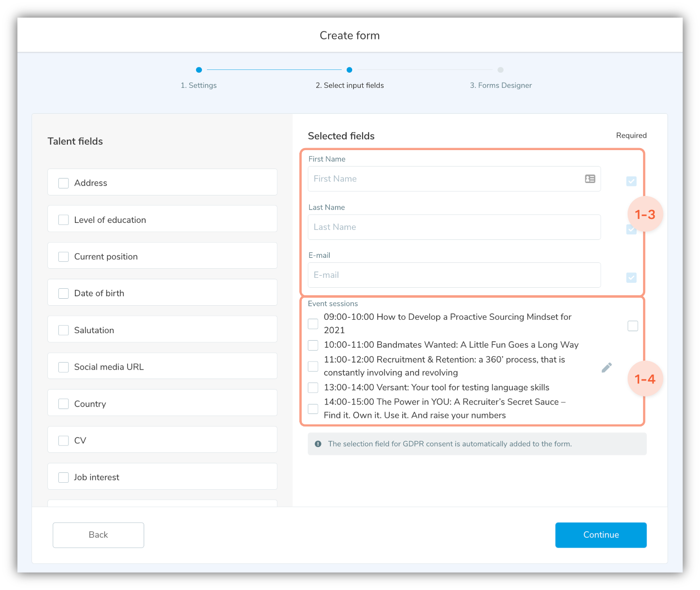Check the Address talent field
This screenshot has height=590, width=700.
coord(64,183)
